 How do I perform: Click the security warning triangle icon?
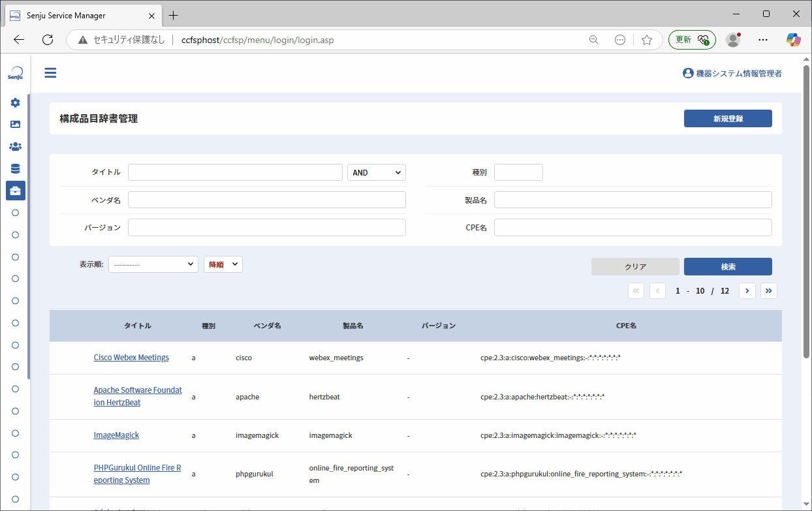point(83,40)
